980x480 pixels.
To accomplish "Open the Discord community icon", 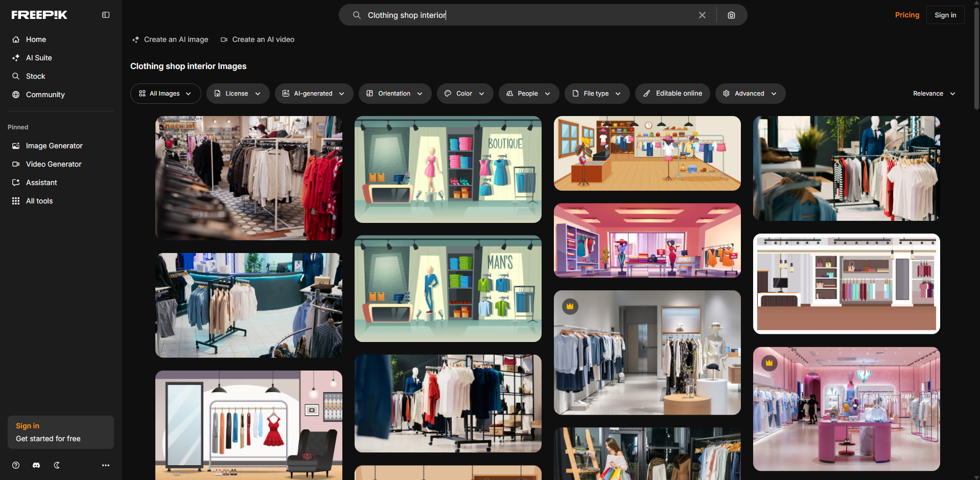I will click(x=36, y=465).
